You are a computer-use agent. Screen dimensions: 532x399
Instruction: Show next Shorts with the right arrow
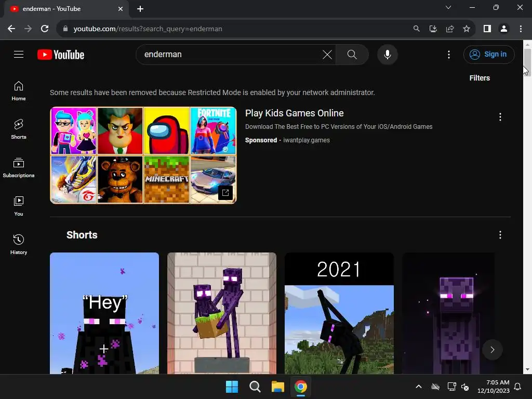pyautogui.click(x=492, y=350)
